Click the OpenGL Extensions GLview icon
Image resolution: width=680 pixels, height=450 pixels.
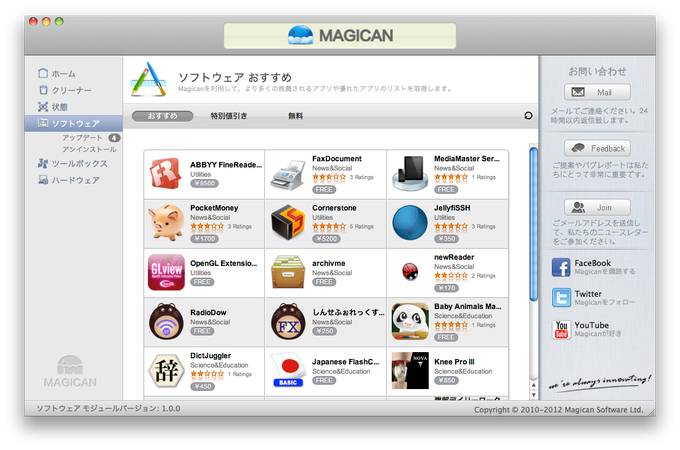(166, 272)
